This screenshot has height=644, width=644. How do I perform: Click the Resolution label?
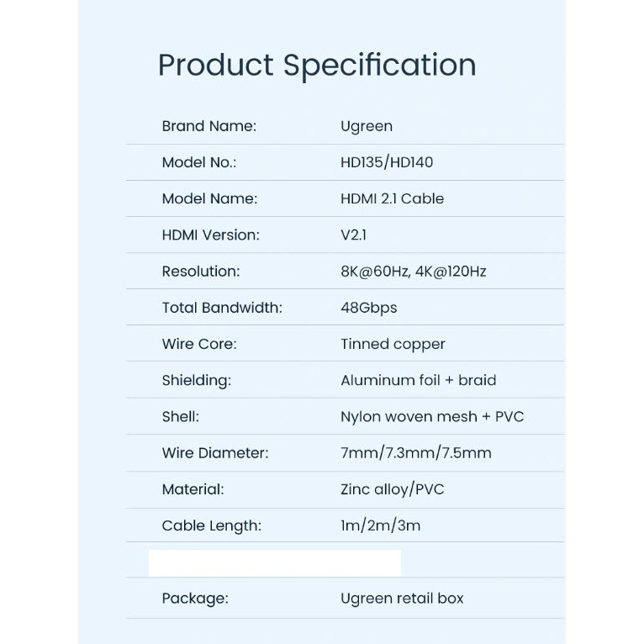click(201, 272)
